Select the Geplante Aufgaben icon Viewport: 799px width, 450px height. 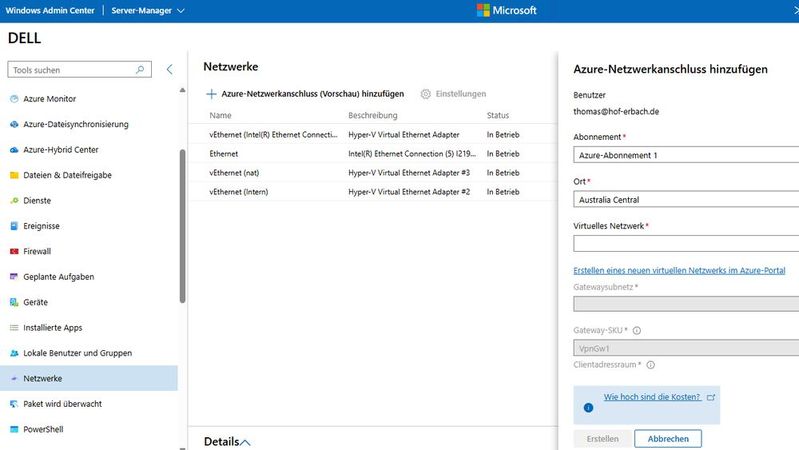[x=14, y=277]
